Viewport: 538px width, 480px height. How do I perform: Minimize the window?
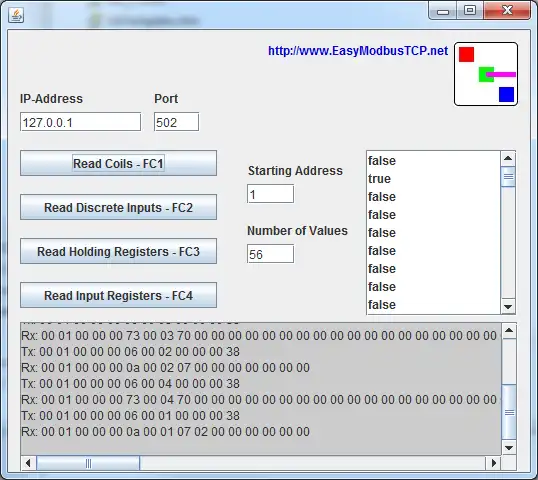point(443,11)
